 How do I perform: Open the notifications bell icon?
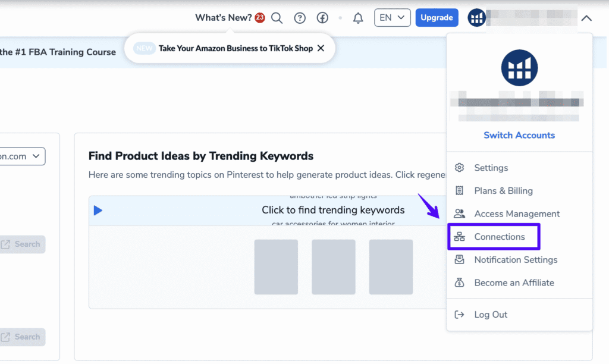coord(358,18)
